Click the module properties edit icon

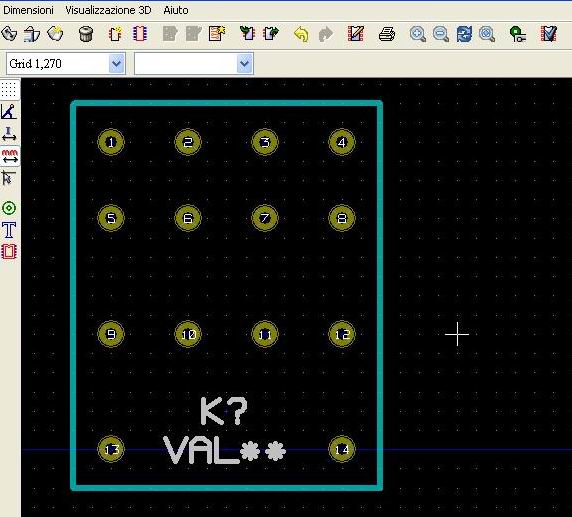(x=356, y=34)
